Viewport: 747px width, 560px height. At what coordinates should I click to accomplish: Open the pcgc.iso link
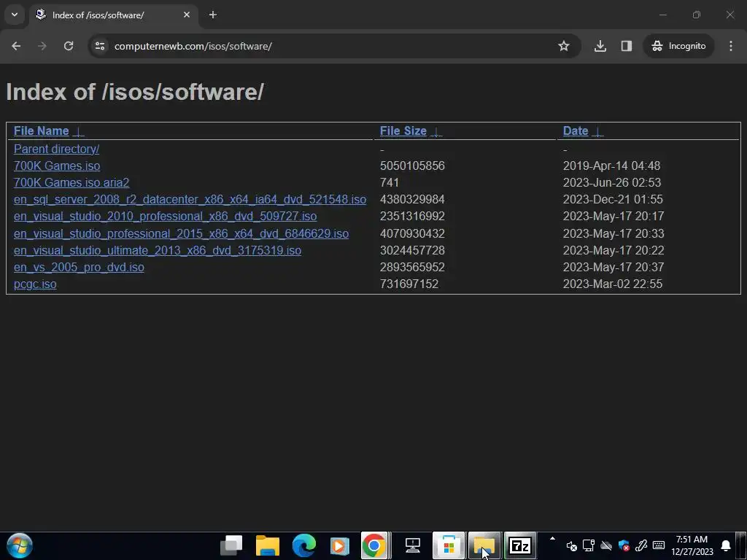pos(35,284)
